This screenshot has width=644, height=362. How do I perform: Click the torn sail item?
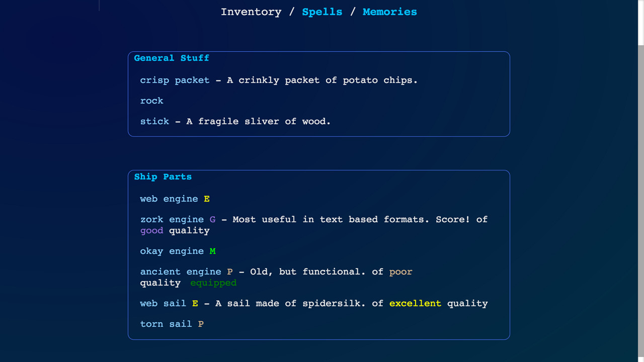click(166, 324)
